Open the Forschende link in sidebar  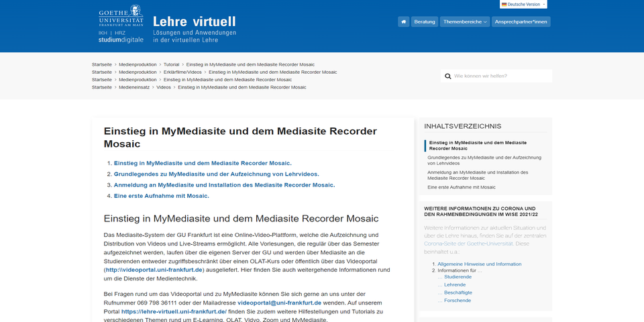458,301
